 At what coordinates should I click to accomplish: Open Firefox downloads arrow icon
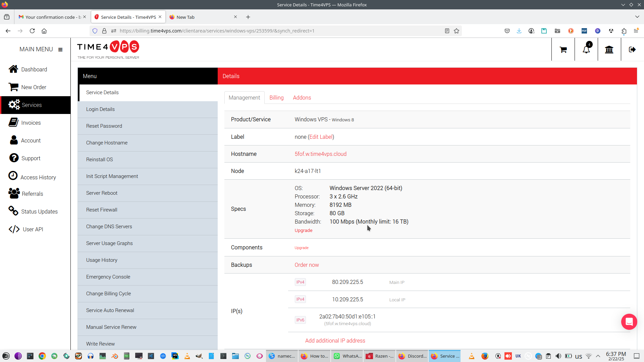[519, 31]
